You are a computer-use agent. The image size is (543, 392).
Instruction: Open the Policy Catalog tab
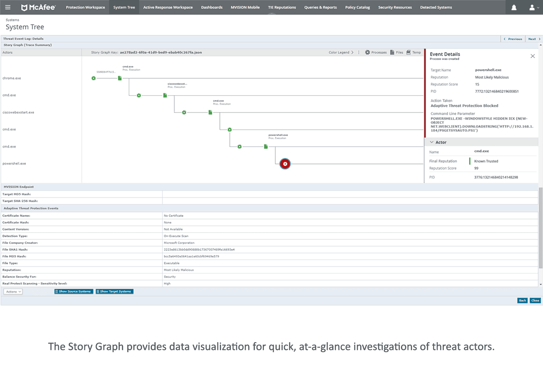click(x=357, y=7)
